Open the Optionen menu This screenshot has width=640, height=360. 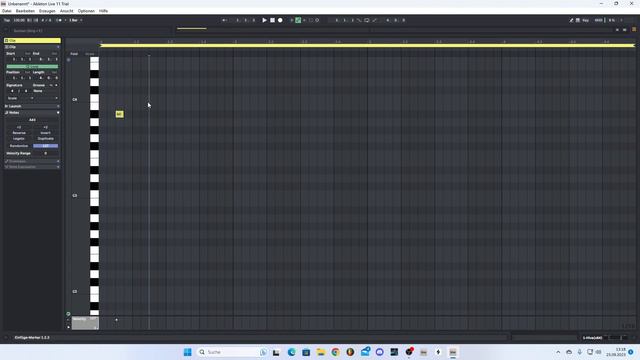[86, 11]
